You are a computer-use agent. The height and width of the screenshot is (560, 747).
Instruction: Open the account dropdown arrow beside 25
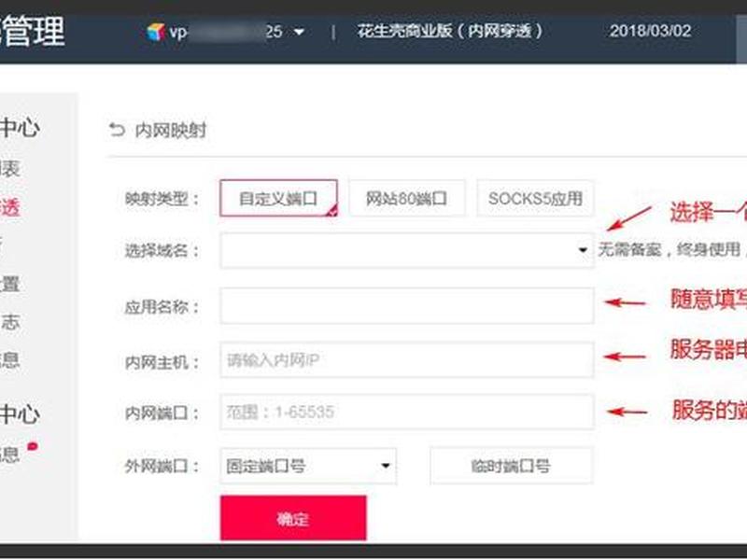coord(299,33)
